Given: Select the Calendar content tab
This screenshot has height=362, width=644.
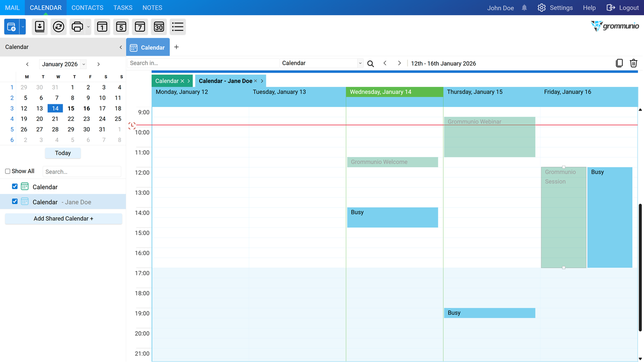Looking at the screenshot, I should coord(148,47).
